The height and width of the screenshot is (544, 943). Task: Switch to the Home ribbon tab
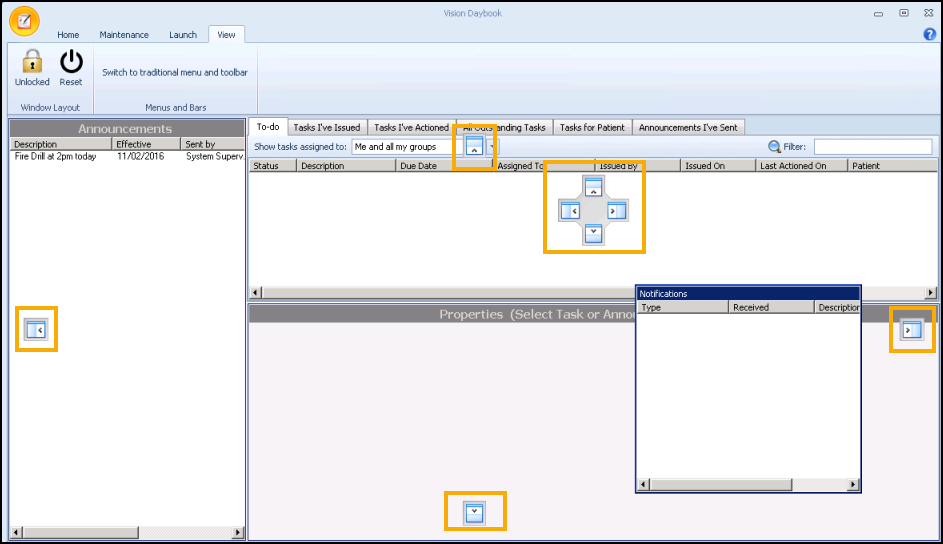(68, 35)
